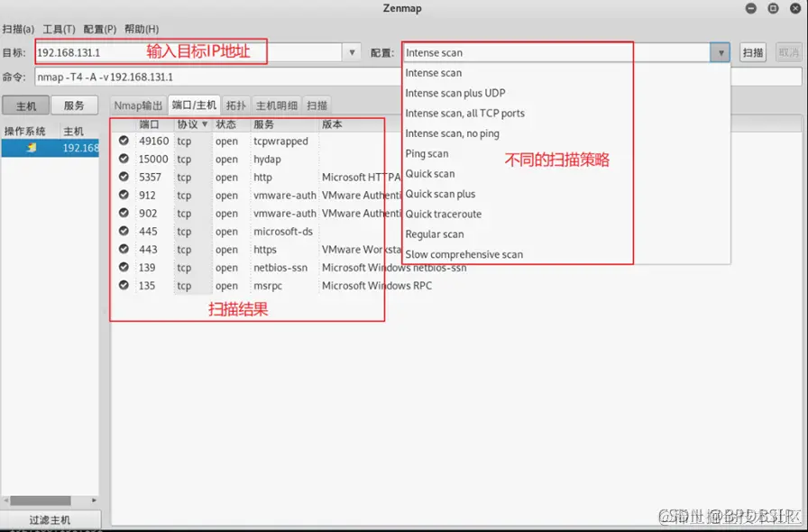808x532 pixels.
Task: Maximize the Zenmap window
Action: point(773,8)
